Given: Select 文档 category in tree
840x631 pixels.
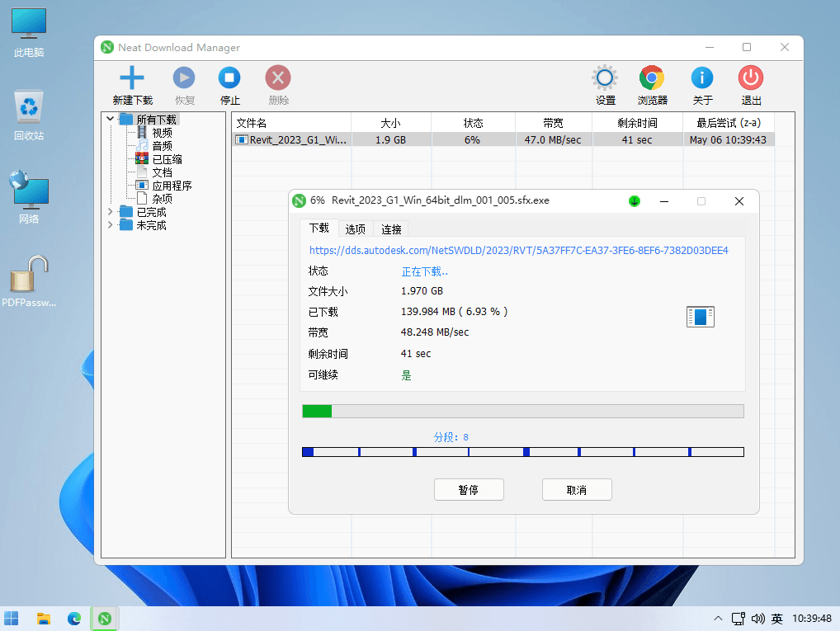Looking at the screenshot, I should point(162,172).
